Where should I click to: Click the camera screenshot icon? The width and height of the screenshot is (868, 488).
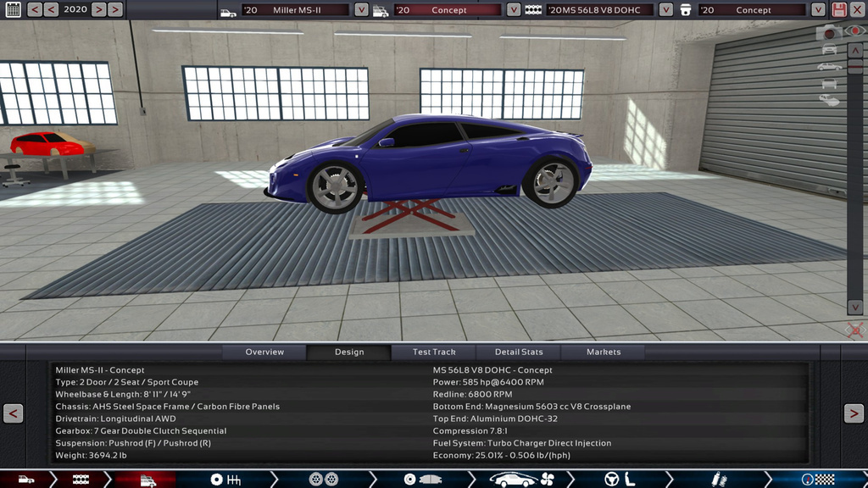point(828,32)
